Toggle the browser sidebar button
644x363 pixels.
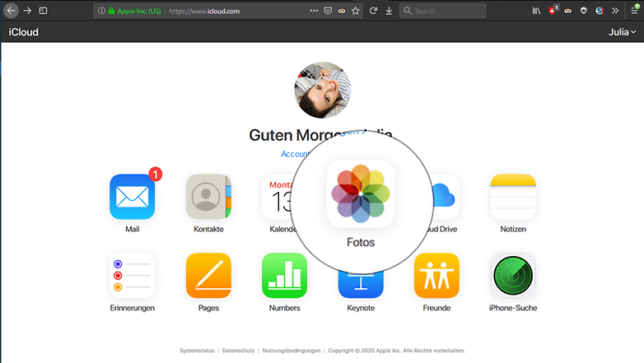pos(43,11)
